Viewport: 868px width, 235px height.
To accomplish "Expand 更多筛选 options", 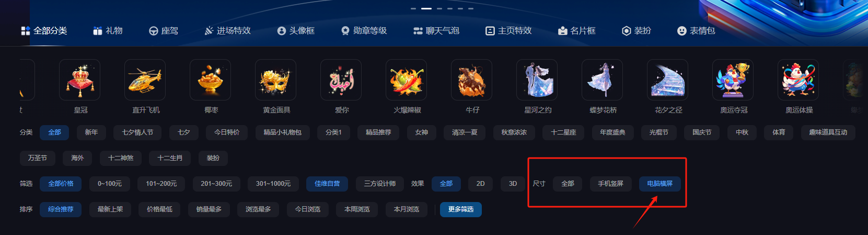I will click(x=460, y=209).
